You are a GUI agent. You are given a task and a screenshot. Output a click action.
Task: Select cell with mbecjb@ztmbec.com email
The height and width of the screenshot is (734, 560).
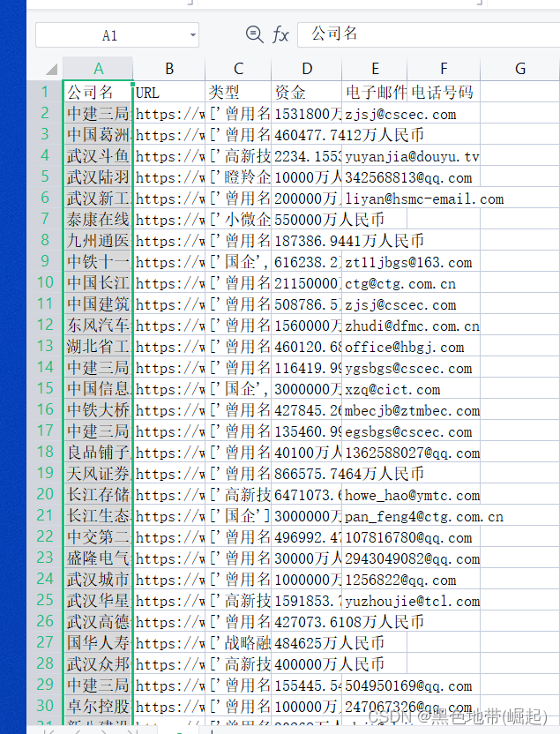pos(375,409)
